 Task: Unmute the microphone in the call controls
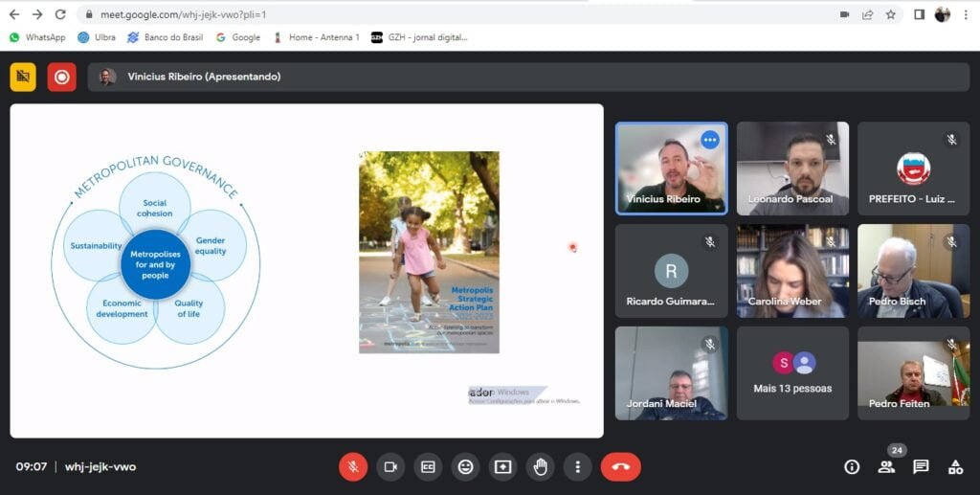352,466
